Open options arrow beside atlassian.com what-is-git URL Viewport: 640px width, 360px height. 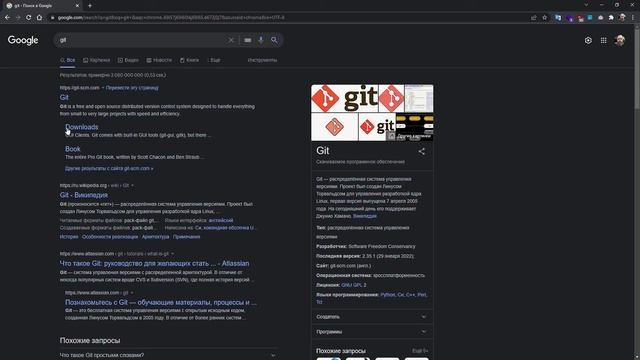[x=172, y=254]
